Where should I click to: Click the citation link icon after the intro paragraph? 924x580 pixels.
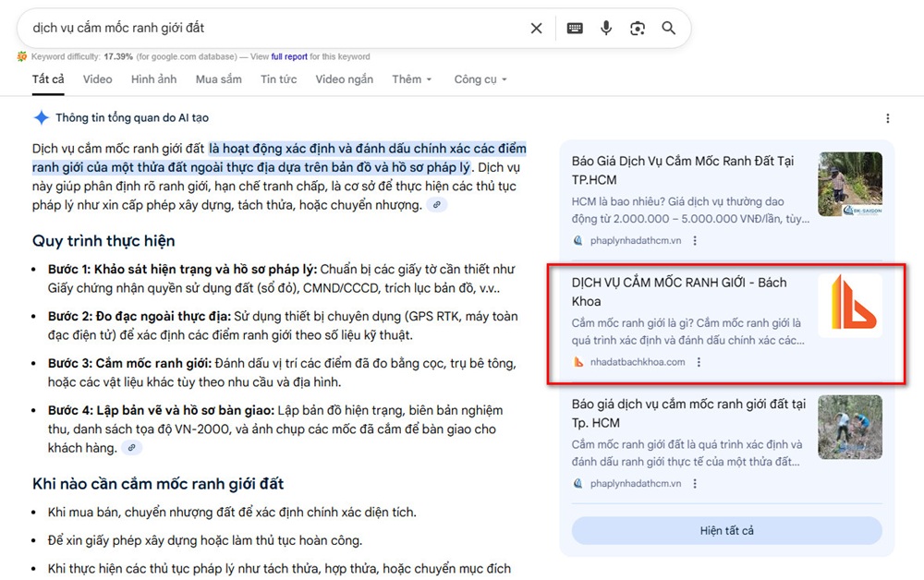point(436,204)
